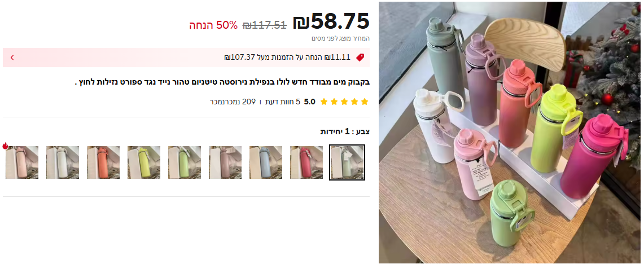
Task: Click the first yellow rating star
Action: click(365, 102)
